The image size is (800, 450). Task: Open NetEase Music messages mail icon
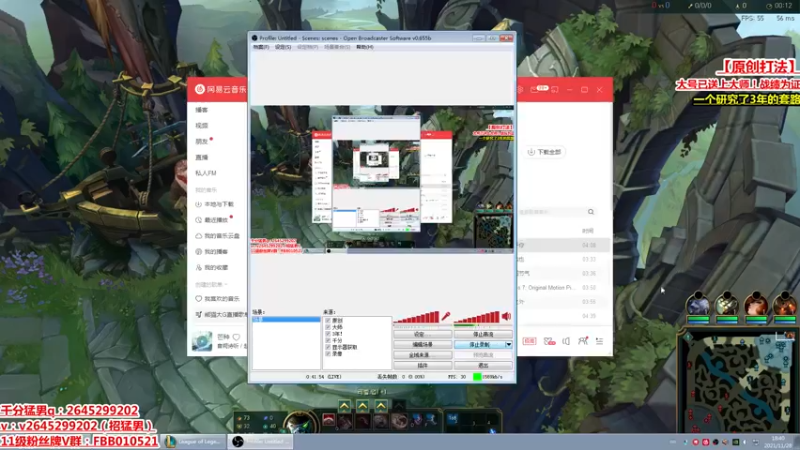pos(537,89)
